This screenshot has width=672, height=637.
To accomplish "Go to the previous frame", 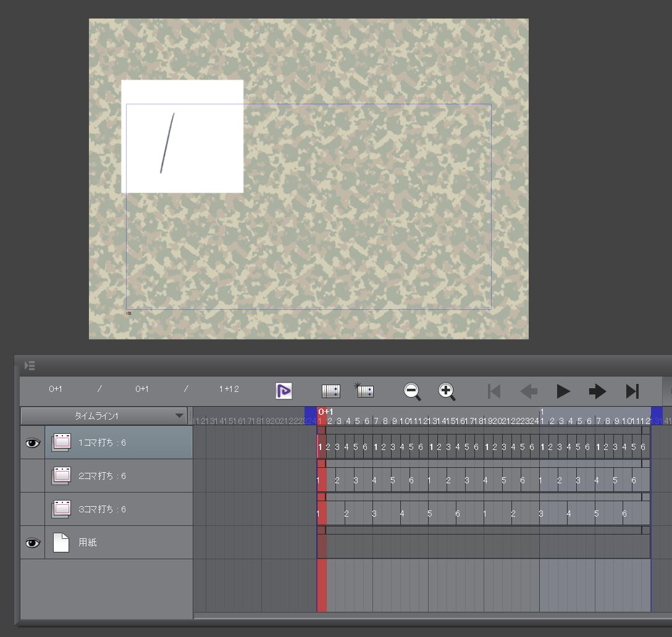I will coord(529,391).
